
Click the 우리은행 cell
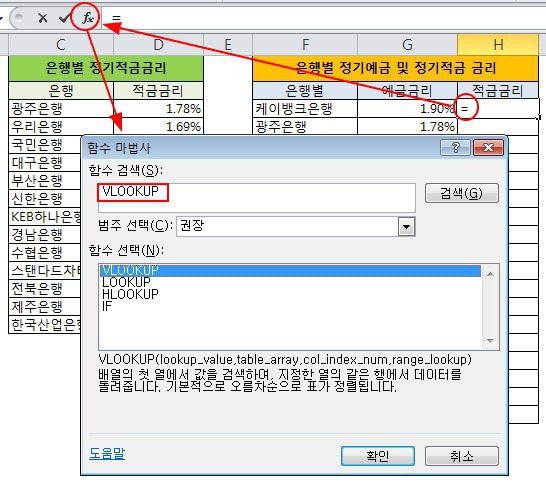pos(61,126)
